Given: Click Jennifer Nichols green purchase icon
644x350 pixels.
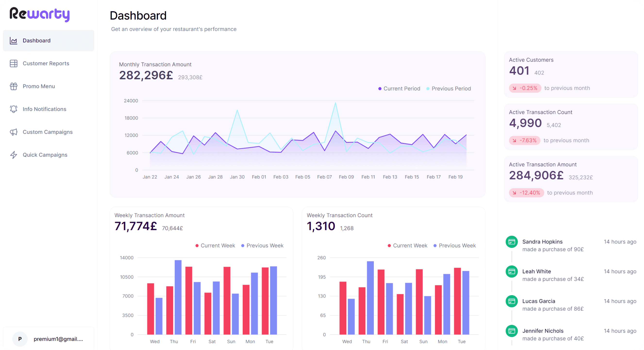Looking at the screenshot, I should tap(511, 331).
